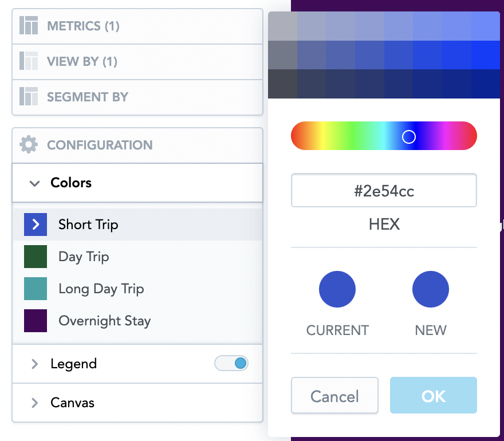Click the SEGMENT BY panel icon
The height and width of the screenshot is (441, 504).
pyautogui.click(x=28, y=98)
